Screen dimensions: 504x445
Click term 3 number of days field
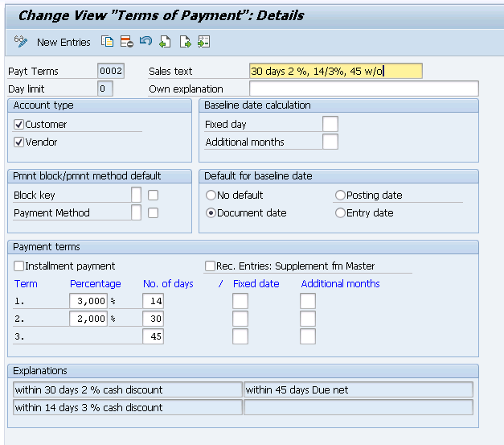[153, 336]
